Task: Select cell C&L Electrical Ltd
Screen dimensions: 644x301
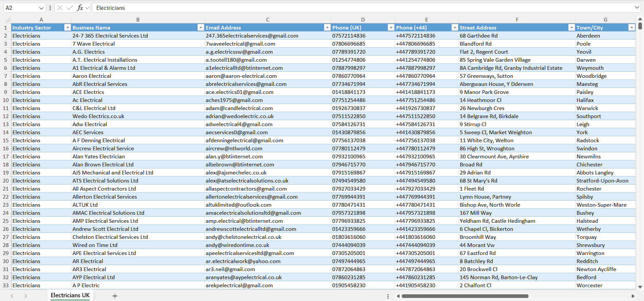Action: tap(138, 108)
